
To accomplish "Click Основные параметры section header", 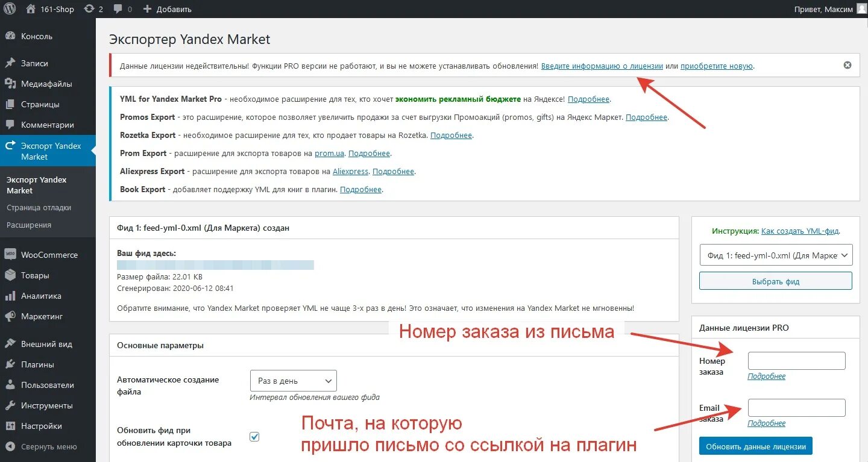I will point(160,345).
